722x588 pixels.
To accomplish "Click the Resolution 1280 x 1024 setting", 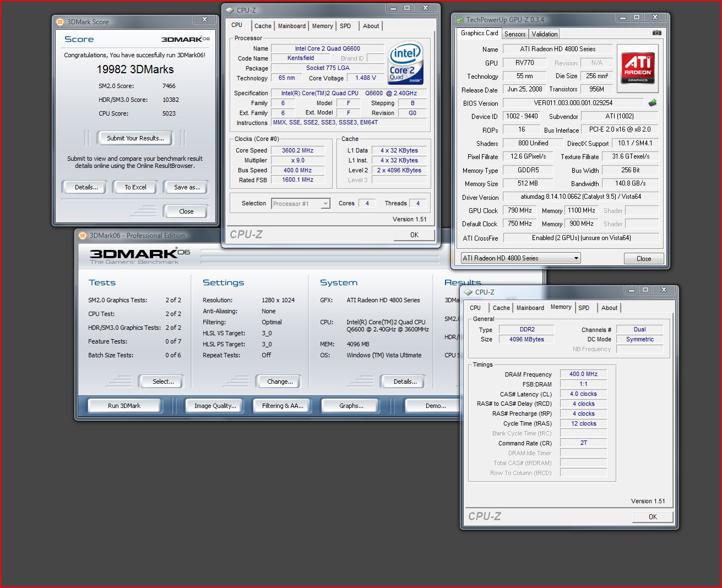I will point(278,300).
